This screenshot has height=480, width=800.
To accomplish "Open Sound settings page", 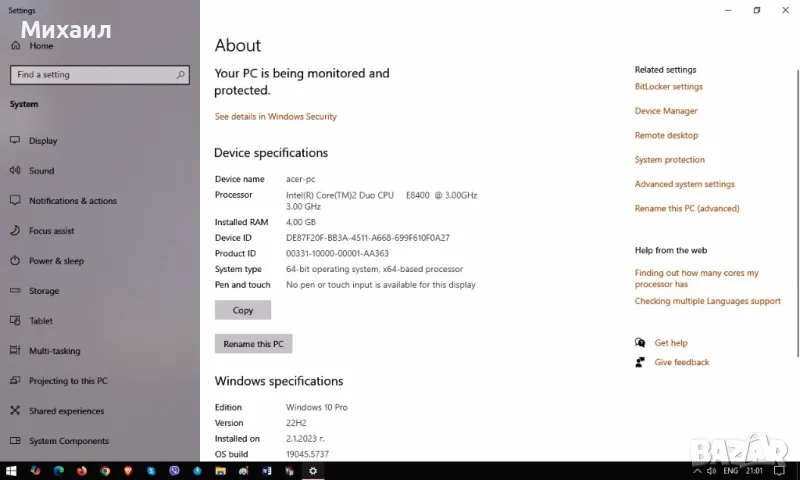I will [x=41, y=171].
